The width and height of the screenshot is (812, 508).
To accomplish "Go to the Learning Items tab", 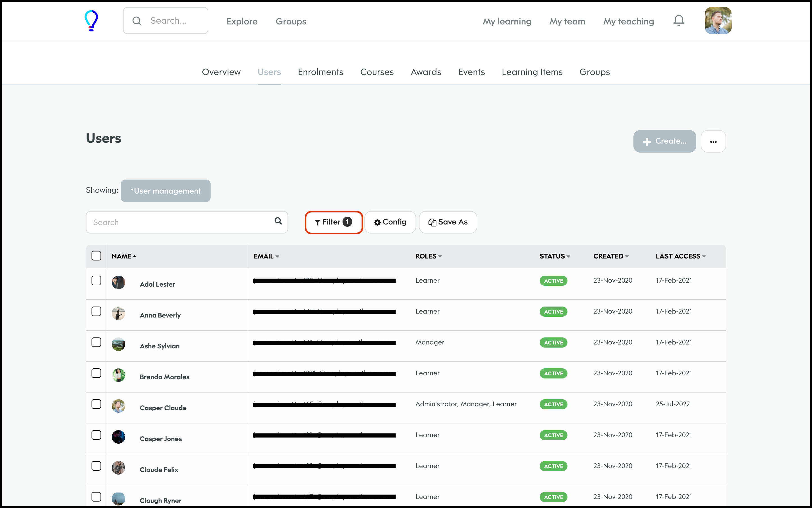I will point(532,72).
